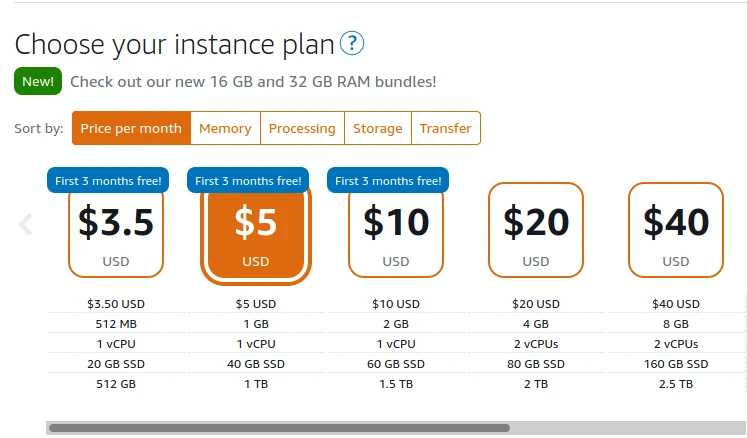
Task: Click the 16 GB and 32 GB bundles notice
Action: pos(253,81)
